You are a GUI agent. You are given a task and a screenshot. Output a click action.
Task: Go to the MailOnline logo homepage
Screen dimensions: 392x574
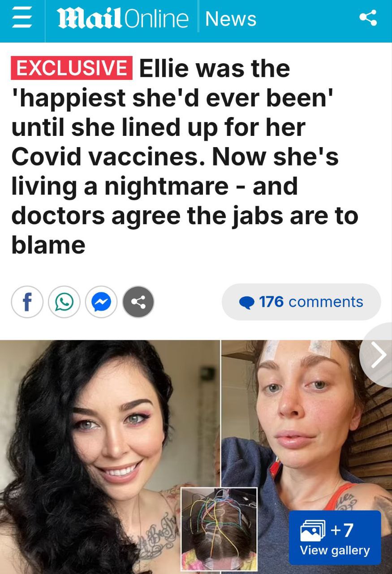[x=123, y=19]
